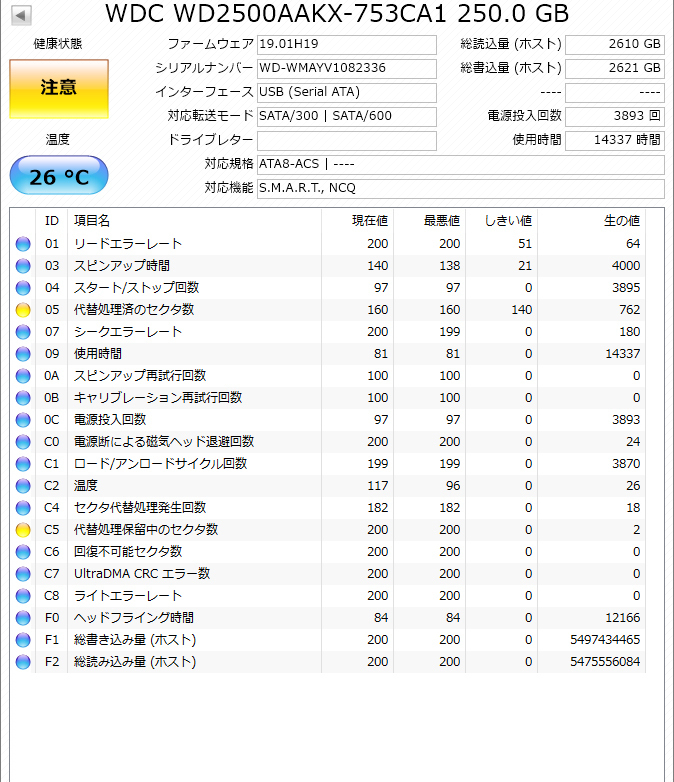Screen dimensions: 674x782
Task: Click the status orb for ID 09 使用時間
Action: (23, 354)
